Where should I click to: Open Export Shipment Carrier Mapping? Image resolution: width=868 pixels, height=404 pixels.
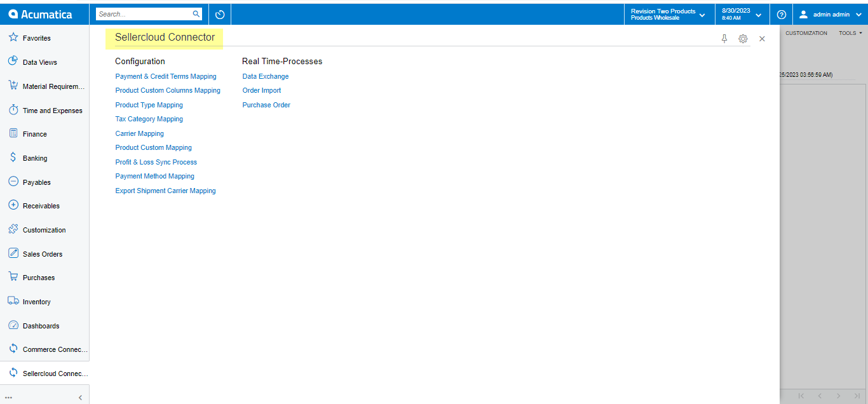pos(165,191)
